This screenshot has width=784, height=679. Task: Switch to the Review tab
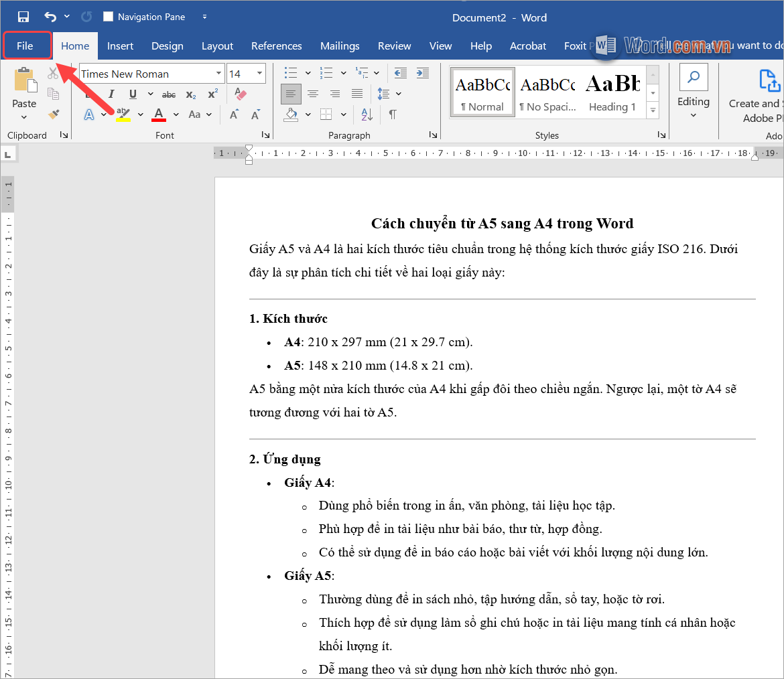[x=394, y=46]
